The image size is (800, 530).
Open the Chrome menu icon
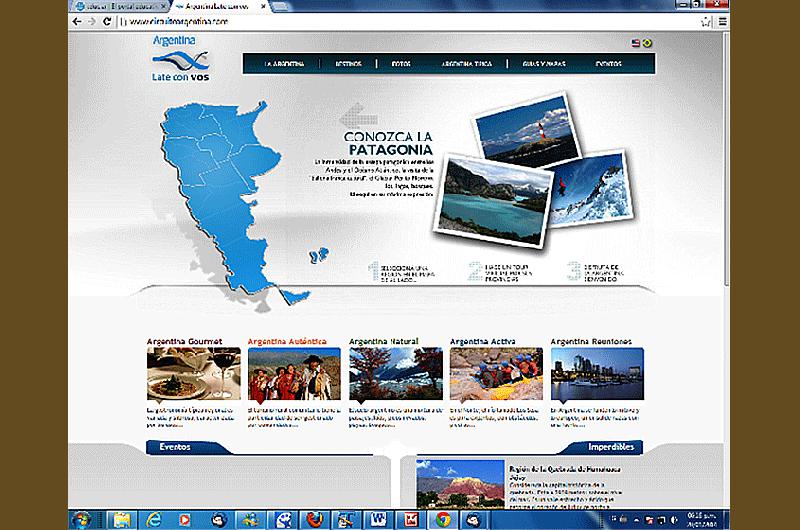[x=722, y=21]
